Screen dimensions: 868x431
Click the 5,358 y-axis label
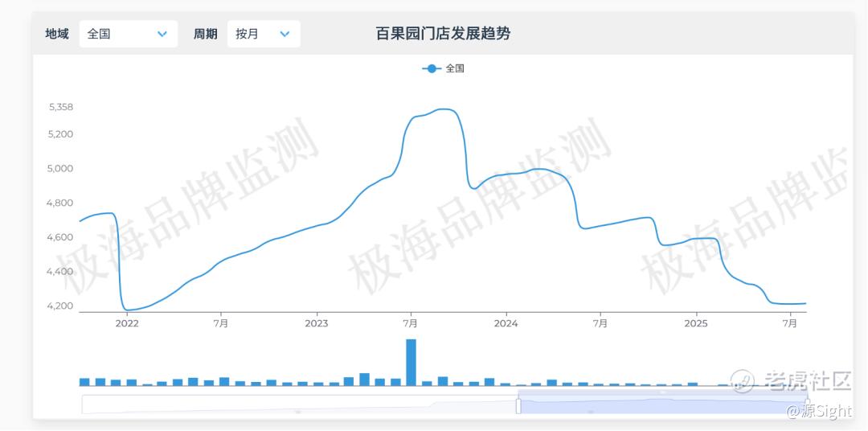(61, 107)
